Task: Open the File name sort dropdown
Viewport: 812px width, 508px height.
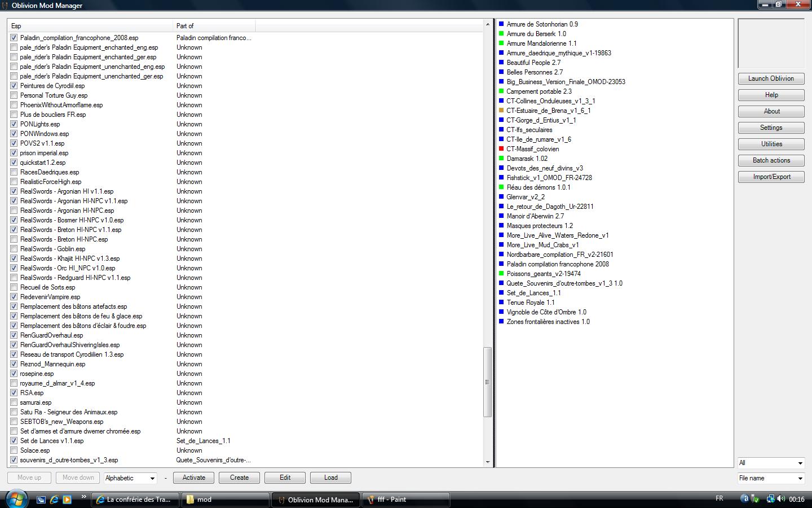Action: [771, 478]
